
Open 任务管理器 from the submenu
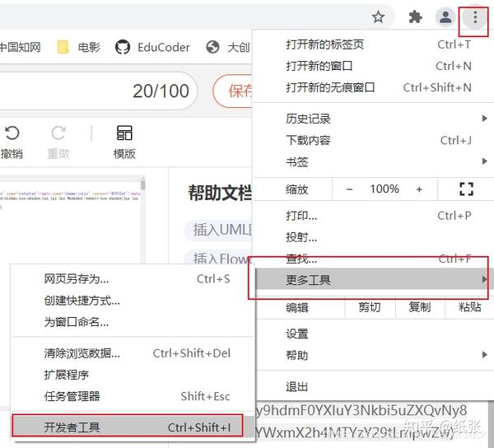(x=133, y=396)
